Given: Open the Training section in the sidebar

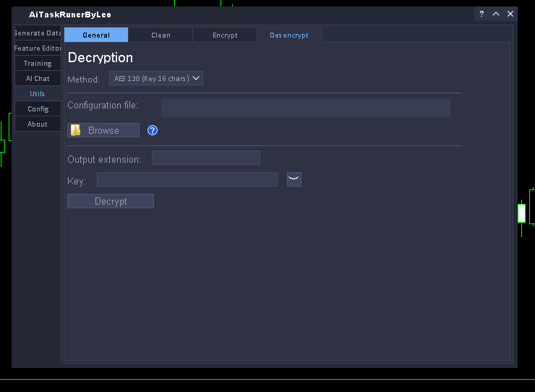Looking at the screenshot, I should (38, 64).
